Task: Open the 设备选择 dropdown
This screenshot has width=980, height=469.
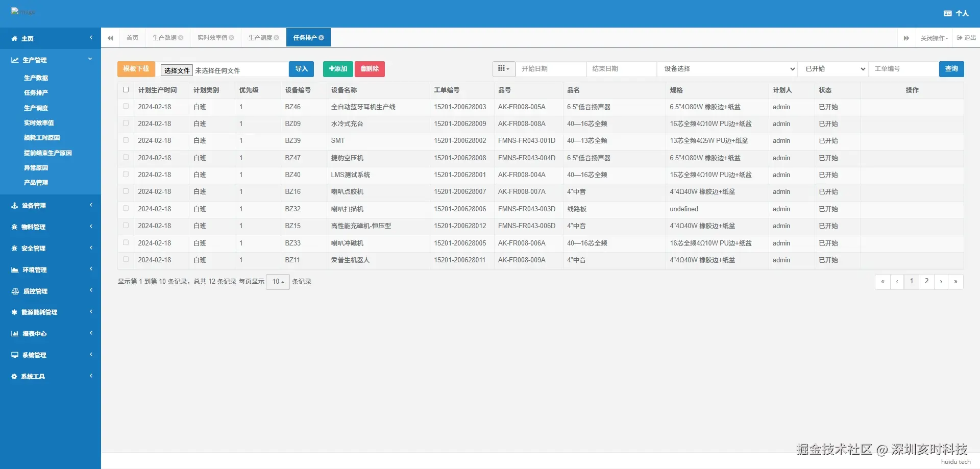Action: coord(727,69)
